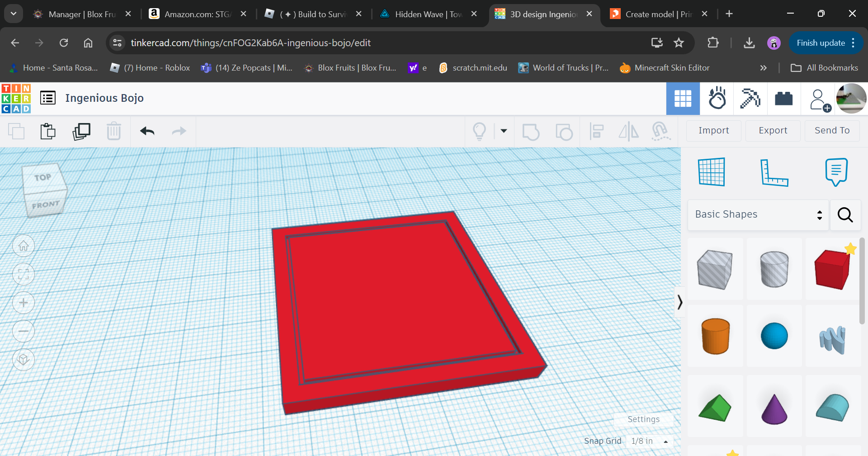The width and height of the screenshot is (868, 456).
Task: Switch to the Create model tab
Action: 659,14
